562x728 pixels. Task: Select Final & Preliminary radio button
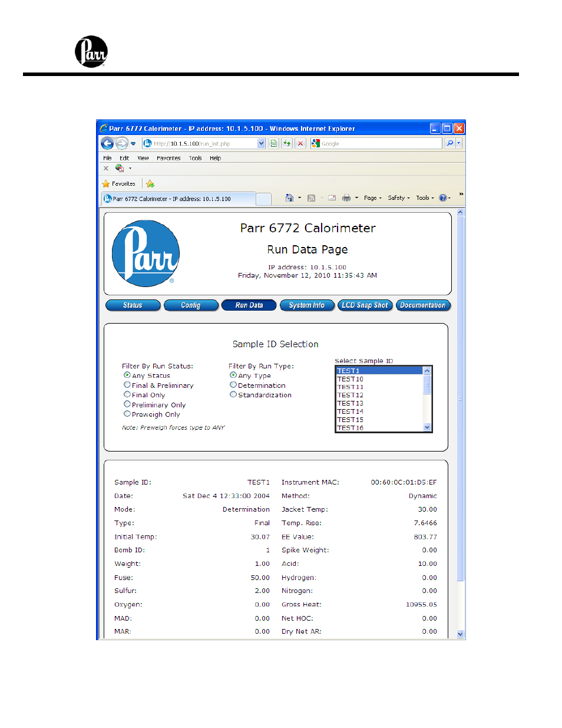(x=127, y=385)
